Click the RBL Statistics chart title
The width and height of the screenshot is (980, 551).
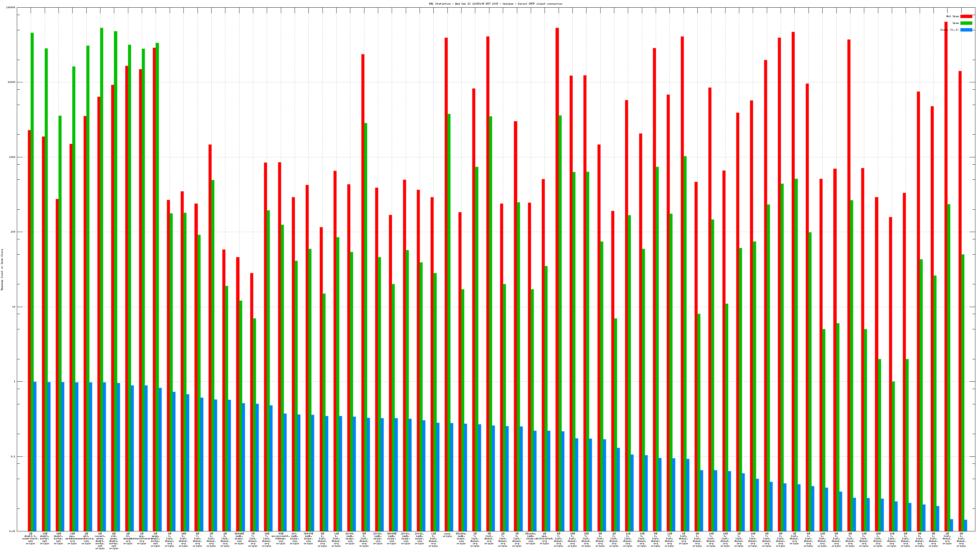495,4
